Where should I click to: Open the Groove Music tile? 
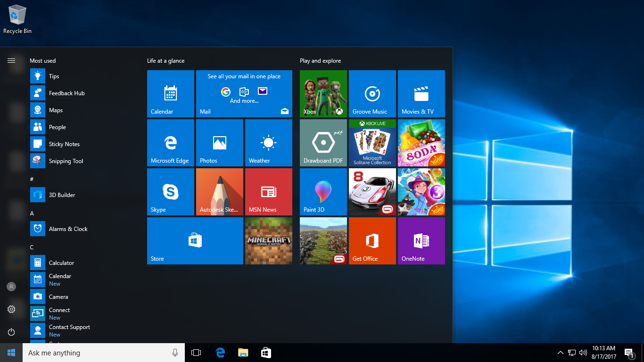[x=372, y=94]
